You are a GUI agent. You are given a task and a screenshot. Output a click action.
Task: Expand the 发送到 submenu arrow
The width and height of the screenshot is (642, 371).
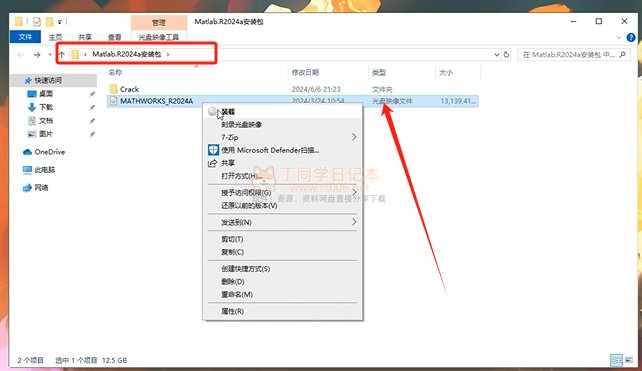[354, 222]
